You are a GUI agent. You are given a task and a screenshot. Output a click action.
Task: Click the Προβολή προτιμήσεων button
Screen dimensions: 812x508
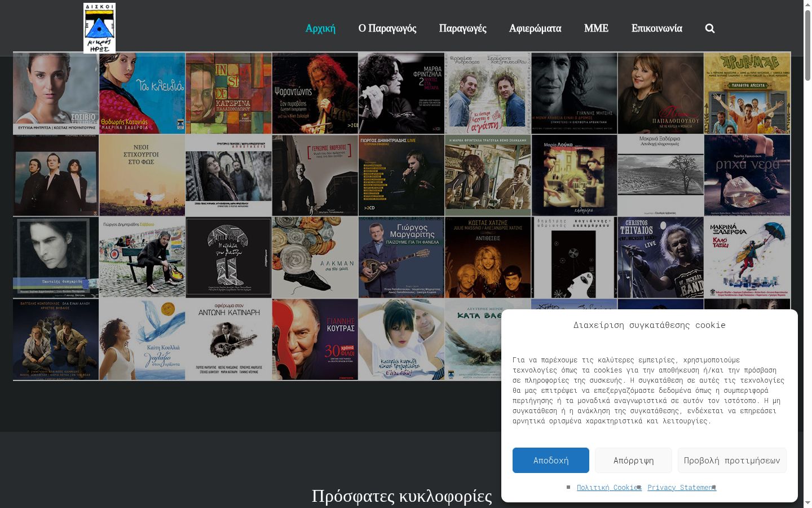732,461
